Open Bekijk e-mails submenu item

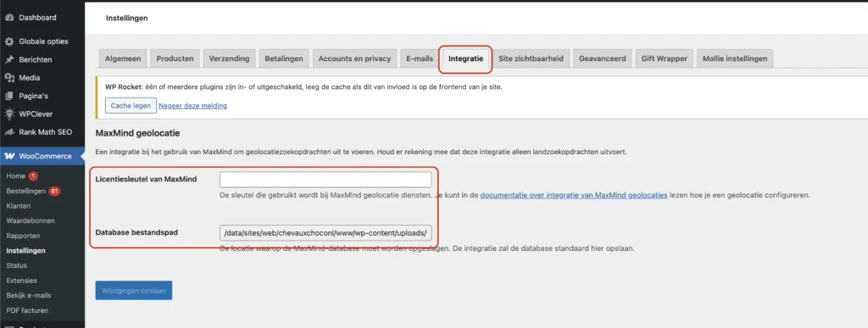coord(29,295)
